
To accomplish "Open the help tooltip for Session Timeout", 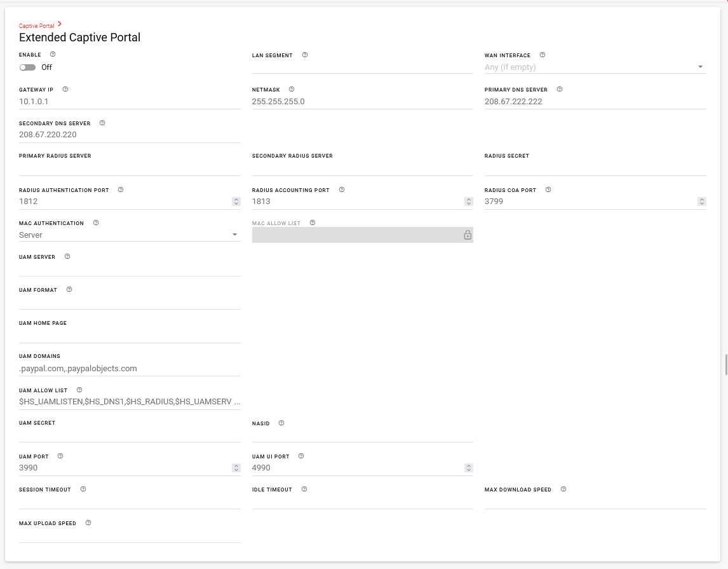I will pyautogui.click(x=83, y=489).
